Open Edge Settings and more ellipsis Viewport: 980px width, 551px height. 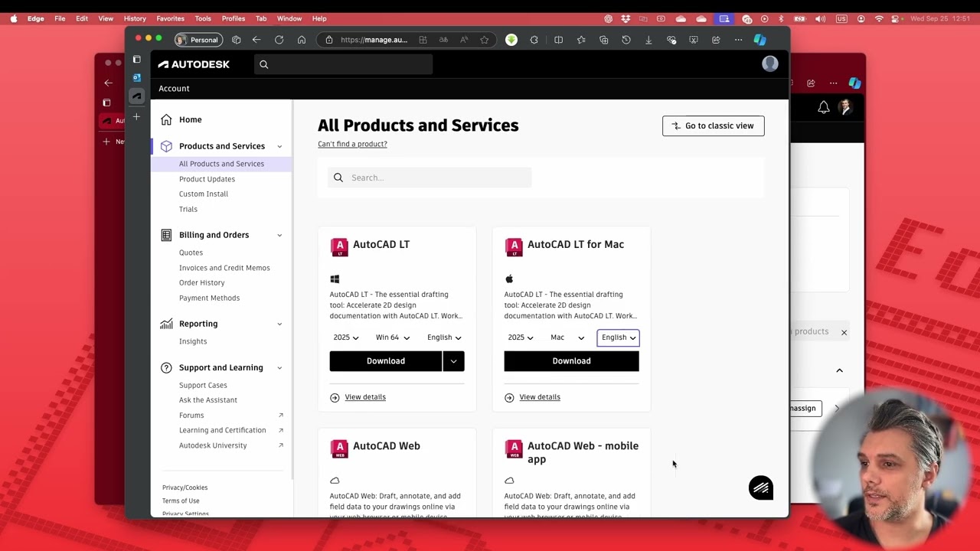738,40
